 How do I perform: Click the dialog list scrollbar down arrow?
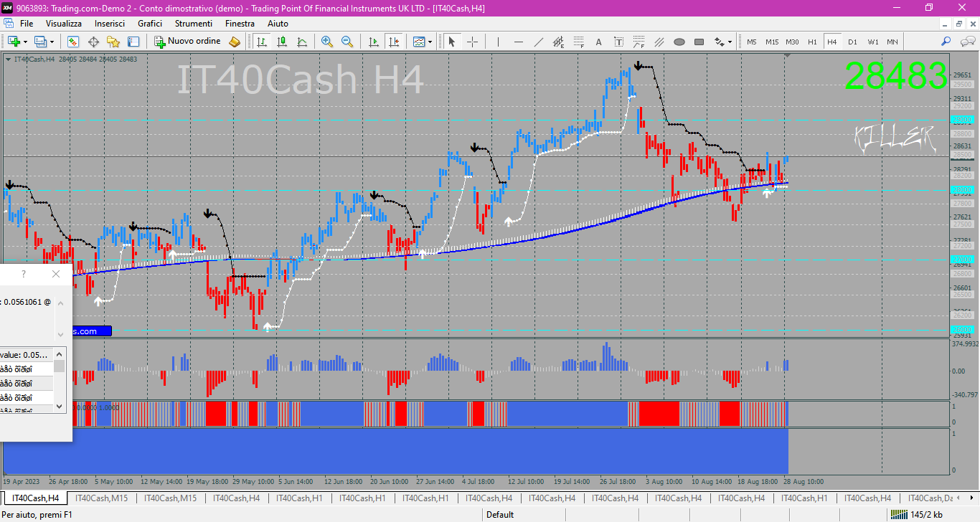tap(60, 407)
